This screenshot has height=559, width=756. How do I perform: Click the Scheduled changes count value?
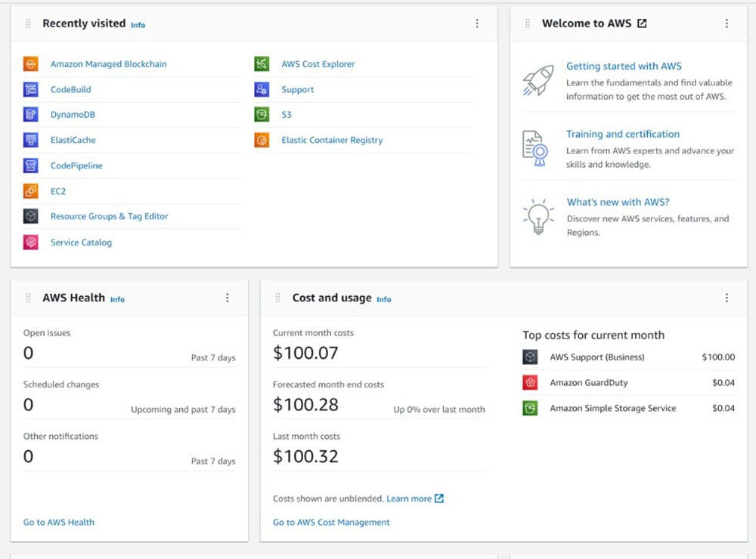pos(29,404)
